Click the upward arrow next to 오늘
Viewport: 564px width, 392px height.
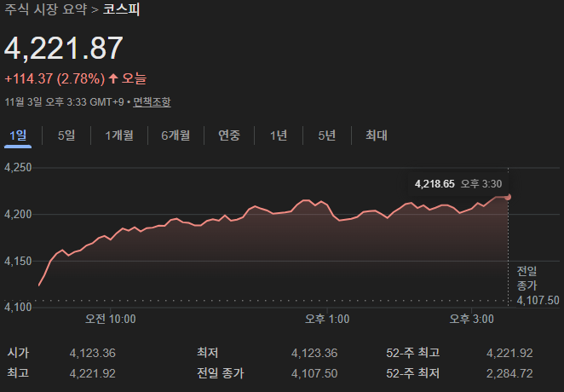[x=113, y=78]
